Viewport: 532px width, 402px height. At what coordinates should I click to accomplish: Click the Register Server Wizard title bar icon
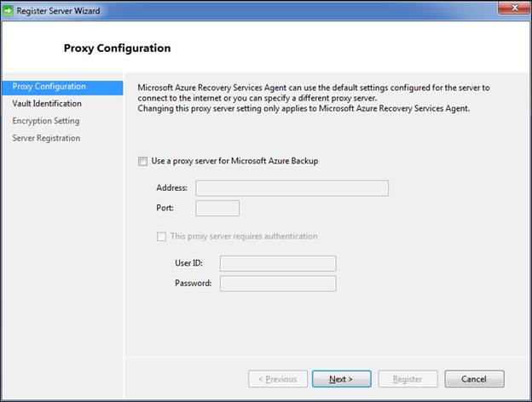(x=8, y=11)
